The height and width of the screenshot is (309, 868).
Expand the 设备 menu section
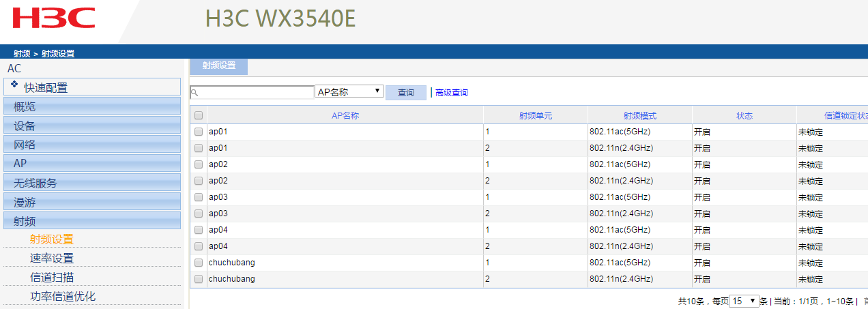coord(92,125)
